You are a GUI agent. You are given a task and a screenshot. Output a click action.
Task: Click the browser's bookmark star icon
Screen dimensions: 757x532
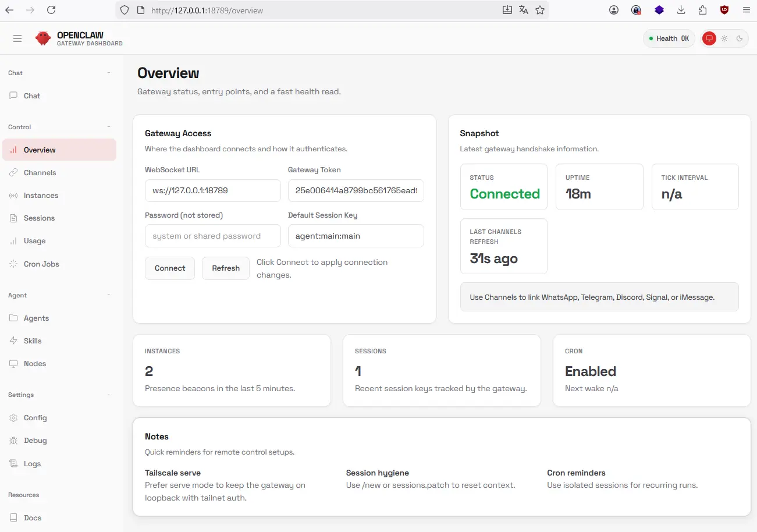540,10
